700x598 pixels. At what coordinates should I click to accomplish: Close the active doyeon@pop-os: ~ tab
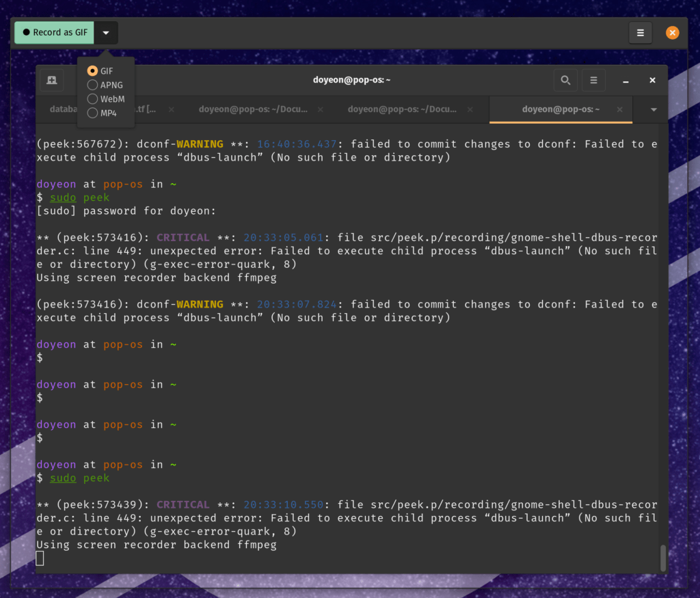(x=619, y=109)
